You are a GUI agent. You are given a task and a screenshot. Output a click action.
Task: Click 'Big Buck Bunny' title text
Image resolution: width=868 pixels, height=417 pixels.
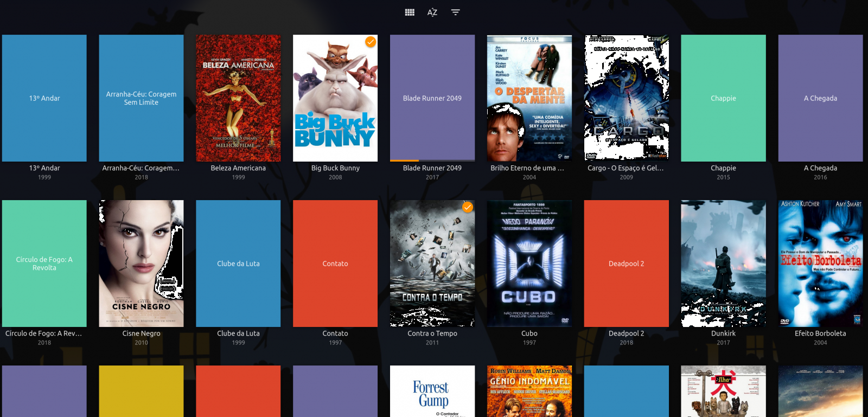pos(335,168)
